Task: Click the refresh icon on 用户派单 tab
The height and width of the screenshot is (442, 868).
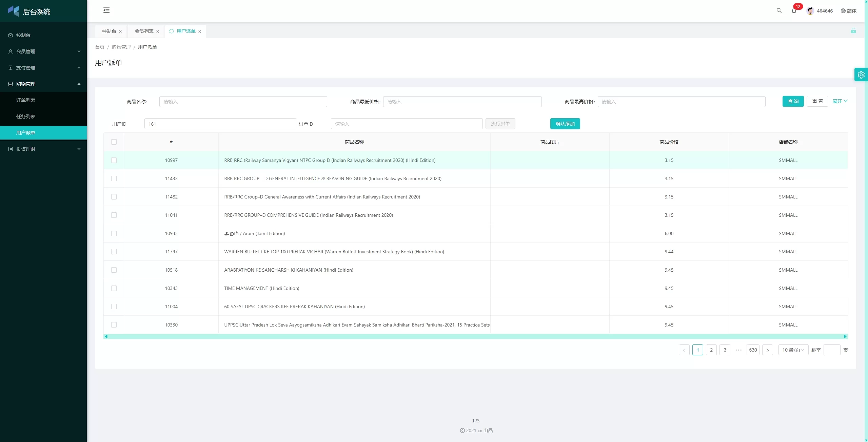Action: pos(172,31)
